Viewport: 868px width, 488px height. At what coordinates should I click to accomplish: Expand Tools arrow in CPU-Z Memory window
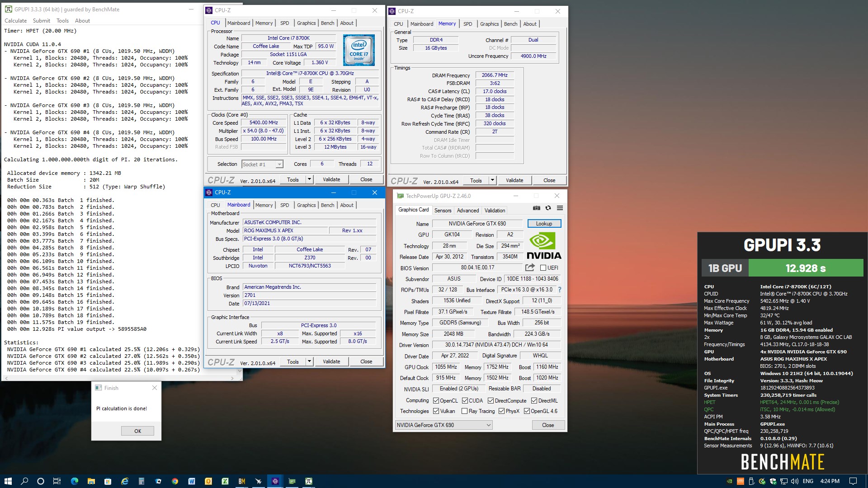[x=493, y=180]
